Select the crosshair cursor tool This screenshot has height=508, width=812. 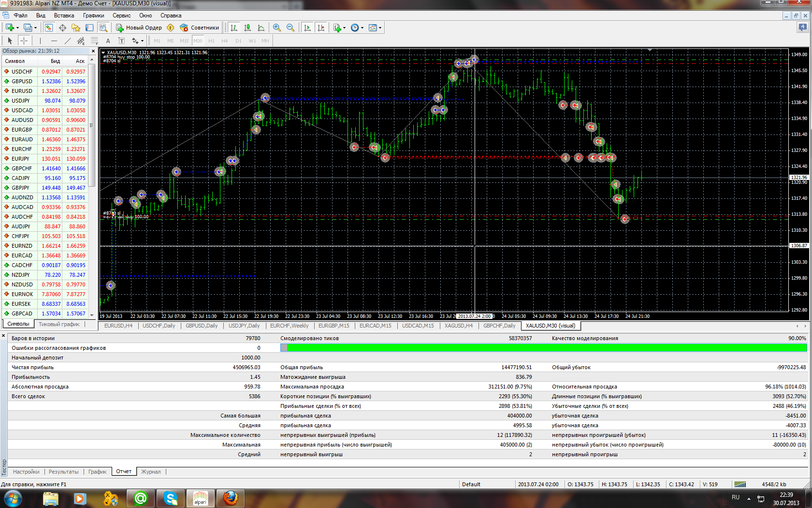(x=24, y=41)
